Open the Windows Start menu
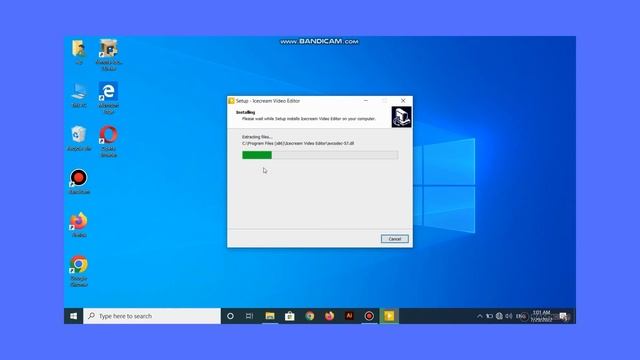 pos(73,316)
